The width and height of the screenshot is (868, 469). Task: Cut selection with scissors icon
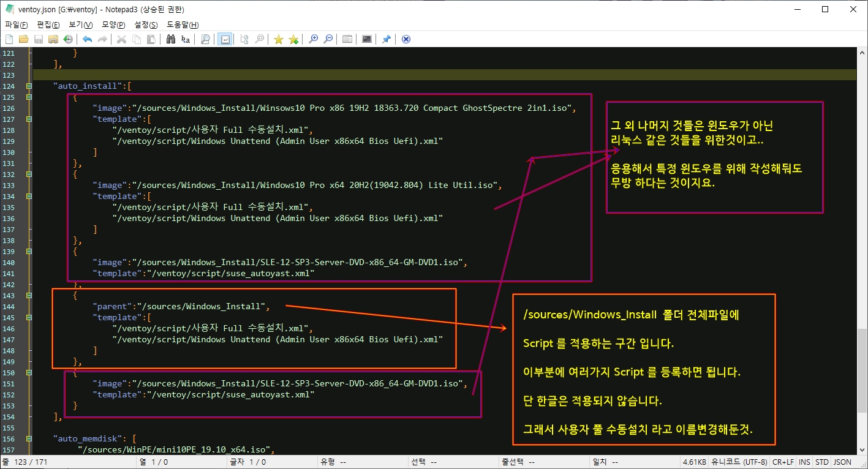point(121,39)
